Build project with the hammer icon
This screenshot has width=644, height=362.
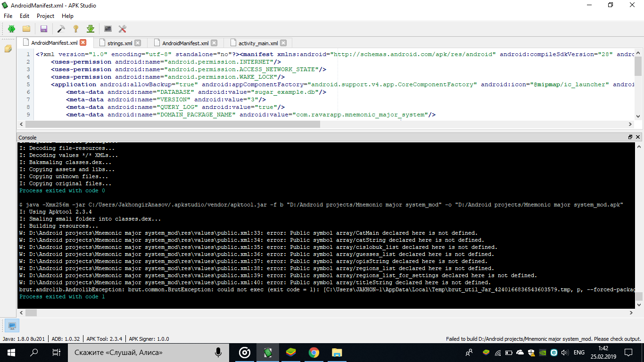pos(61,29)
